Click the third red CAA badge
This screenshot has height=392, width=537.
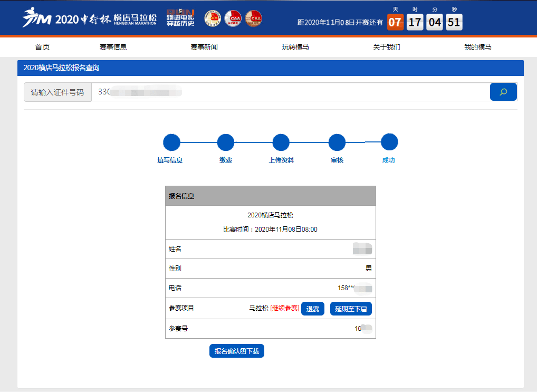coord(254,18)
